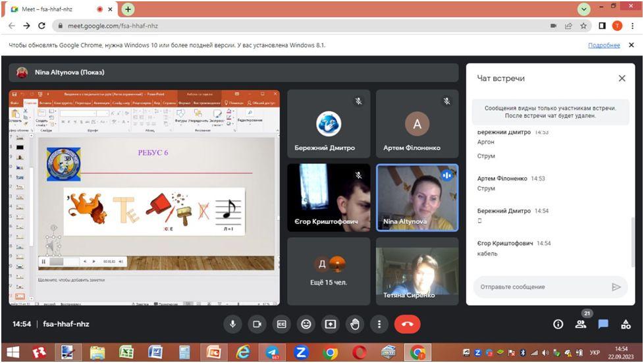This screenshot has width=644, height=363.
Task: Close the Meet browser tab
Action: [110, 9]
